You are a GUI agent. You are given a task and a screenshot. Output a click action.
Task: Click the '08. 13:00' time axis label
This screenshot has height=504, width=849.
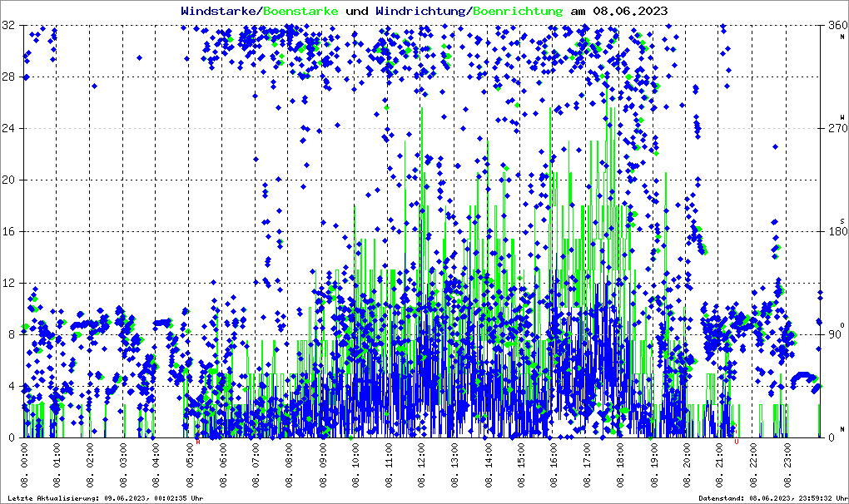(x=454, y=466)
